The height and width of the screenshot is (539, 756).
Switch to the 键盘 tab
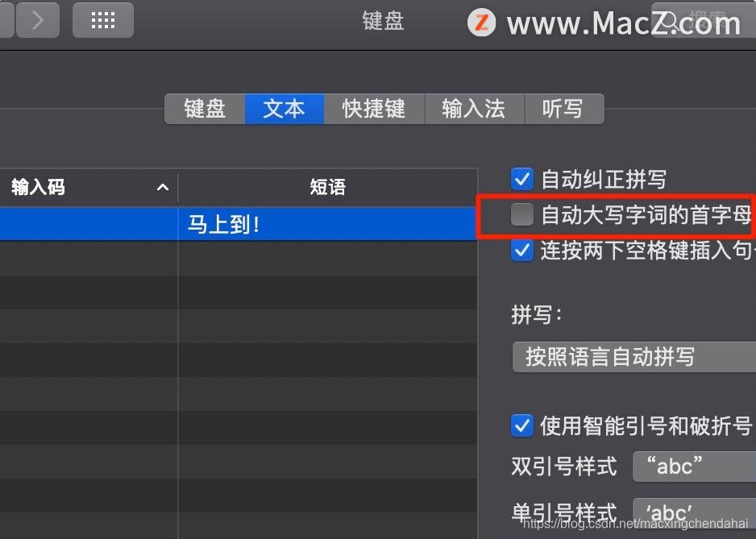click(205, 109)
